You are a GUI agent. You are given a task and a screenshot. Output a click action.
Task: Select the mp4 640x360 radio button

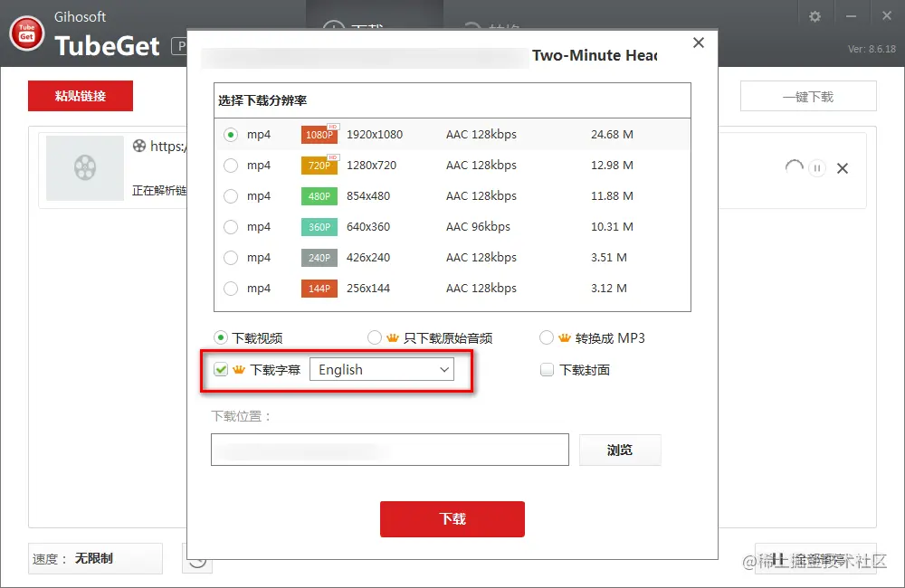click(231, 227)
